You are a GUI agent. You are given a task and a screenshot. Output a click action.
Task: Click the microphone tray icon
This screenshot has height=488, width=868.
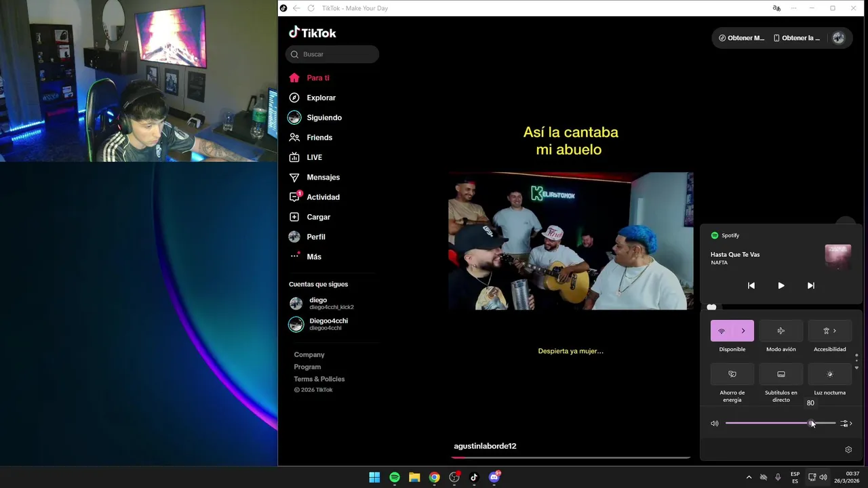pos(778,477)
